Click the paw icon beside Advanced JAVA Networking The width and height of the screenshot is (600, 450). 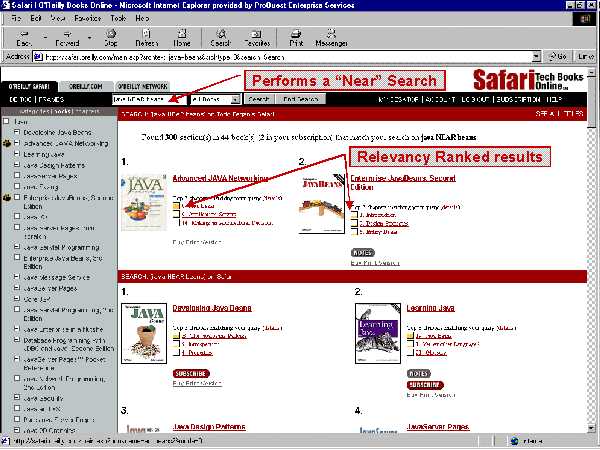pyautogui.click(x=7, y=143)
